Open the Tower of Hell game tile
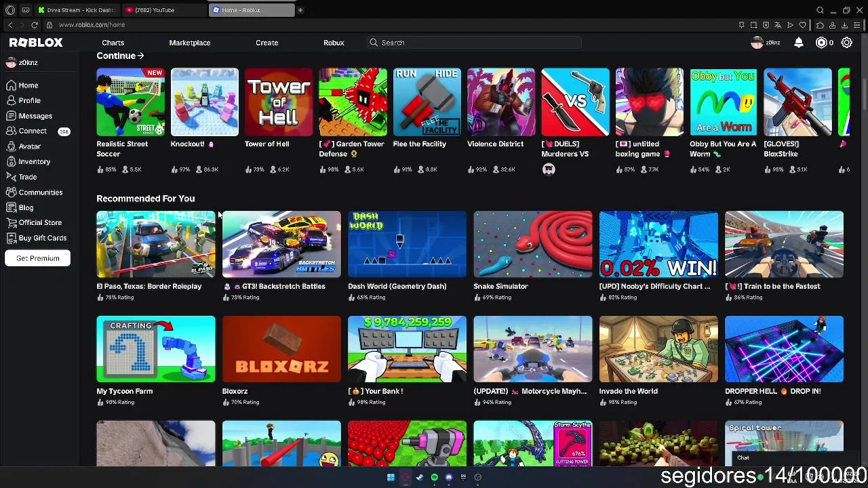 tap(279, 102)
